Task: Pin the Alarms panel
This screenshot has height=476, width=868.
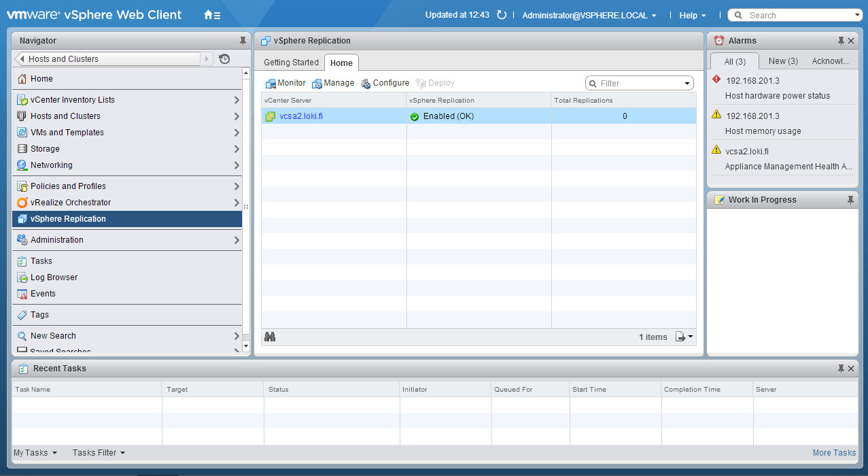Action: 841,41
